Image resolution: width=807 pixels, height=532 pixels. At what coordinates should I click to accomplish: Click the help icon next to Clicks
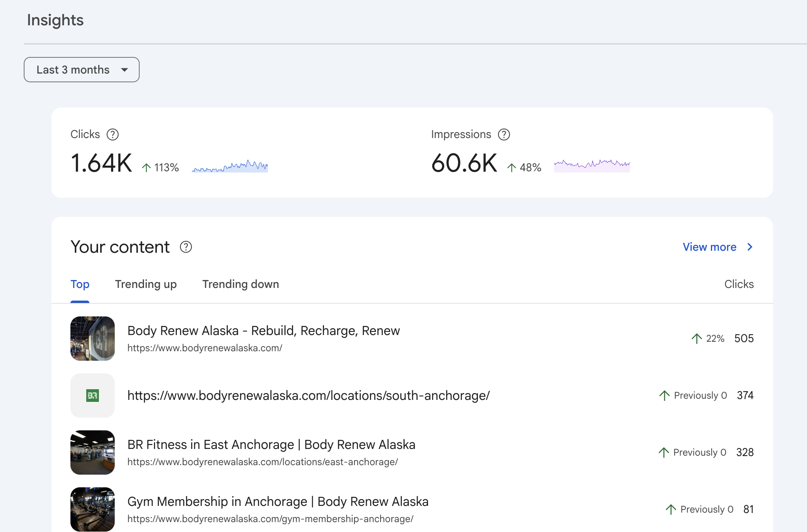pos(113,134)
